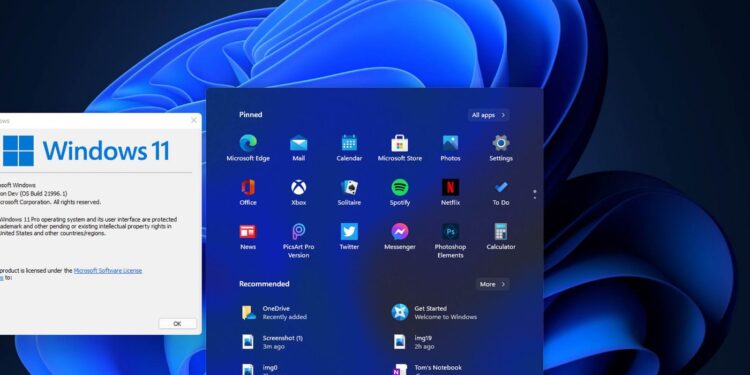
Task: Launch PicsArt Pro Version
Action: [298, 240]
